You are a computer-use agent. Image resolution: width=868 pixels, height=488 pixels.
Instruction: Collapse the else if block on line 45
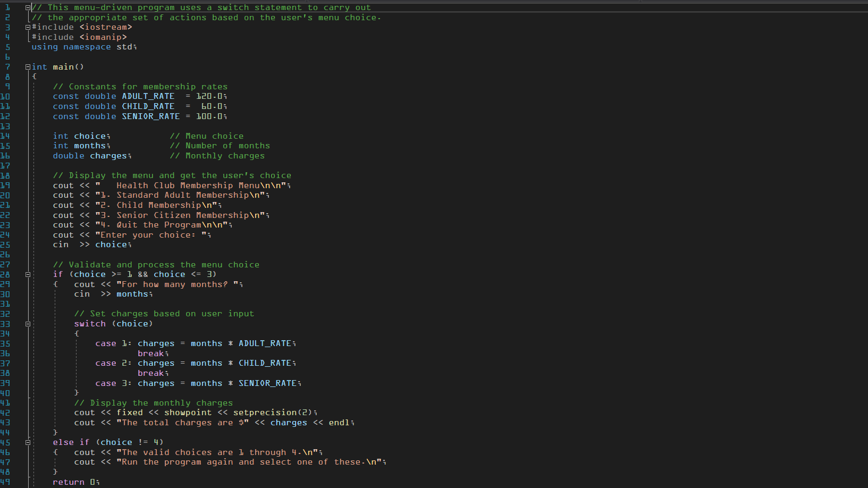[x=28, y=442]
